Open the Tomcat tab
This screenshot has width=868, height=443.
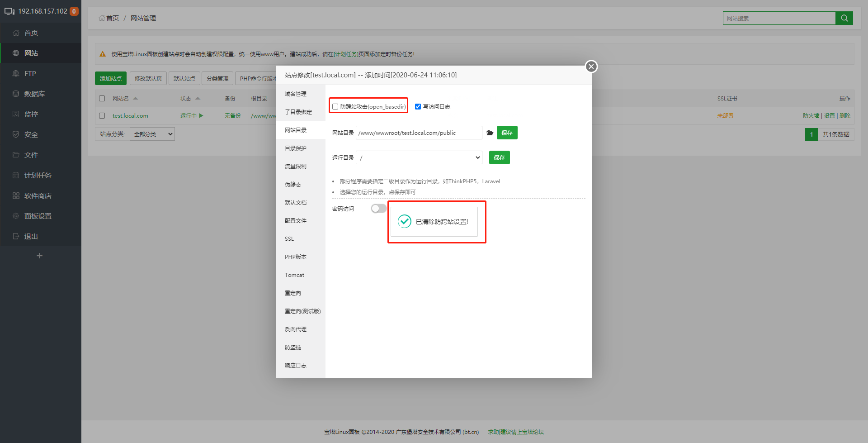coord(301,275)
